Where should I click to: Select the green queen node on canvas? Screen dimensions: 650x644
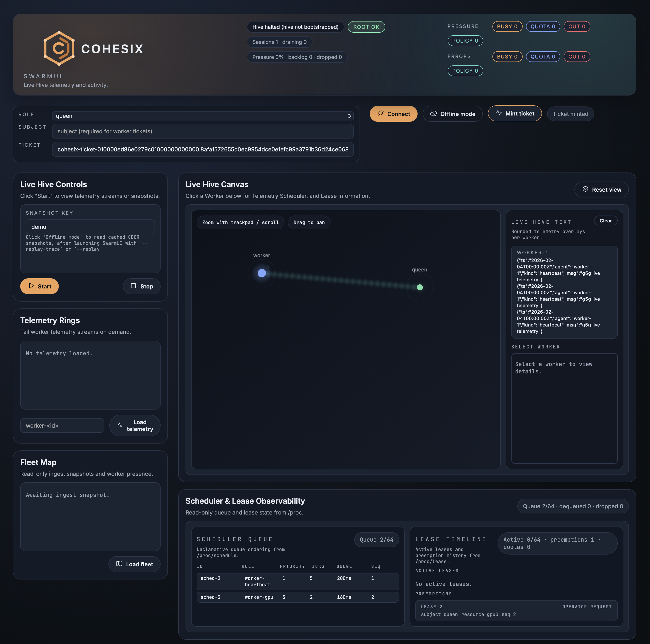(x=419, y=287)
